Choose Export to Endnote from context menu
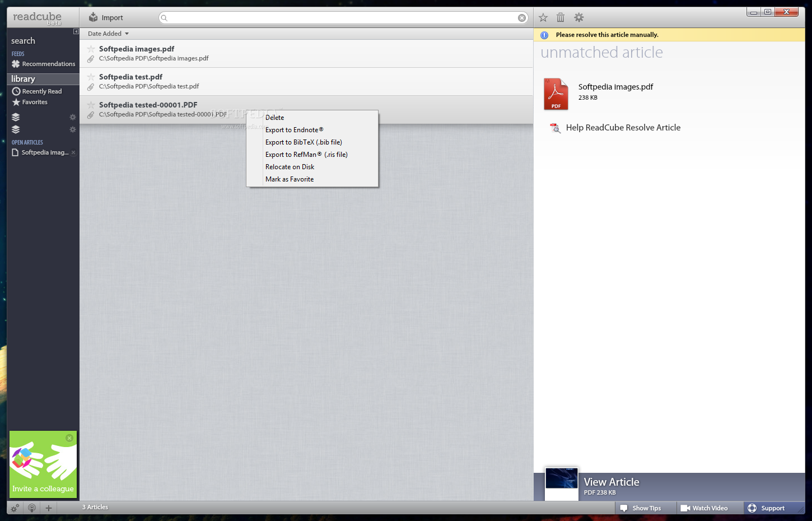This screenshot has height=521, width=812. [x=312, y=130]
